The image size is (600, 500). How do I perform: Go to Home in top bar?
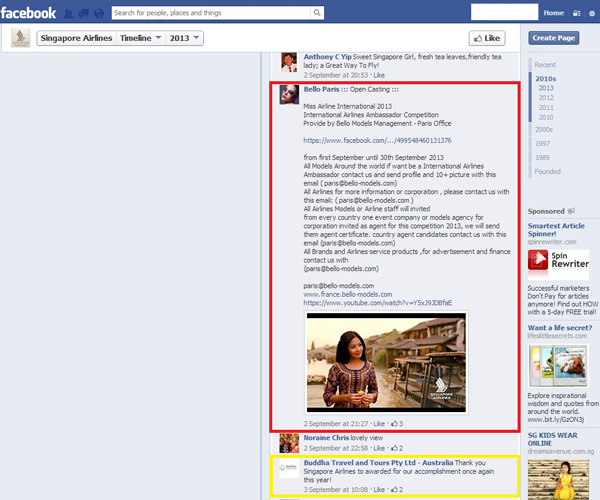[553, 13]
